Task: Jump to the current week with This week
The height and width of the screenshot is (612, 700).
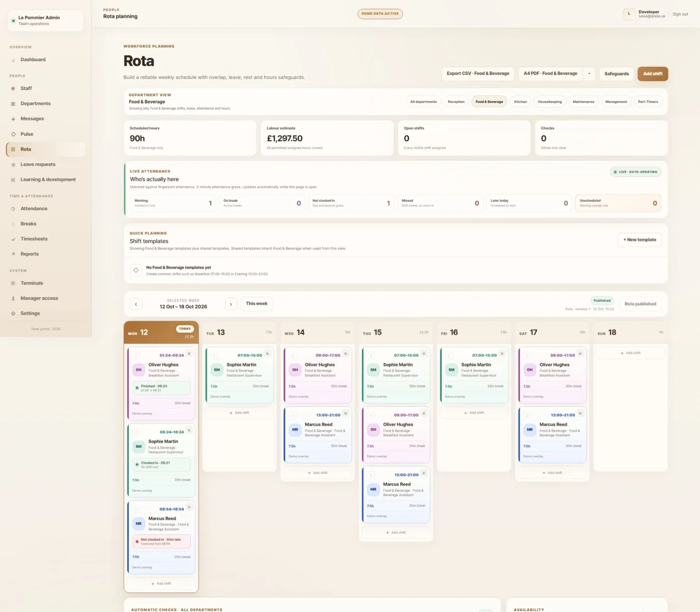Action: pyautogui.click(x=257, y=304)
